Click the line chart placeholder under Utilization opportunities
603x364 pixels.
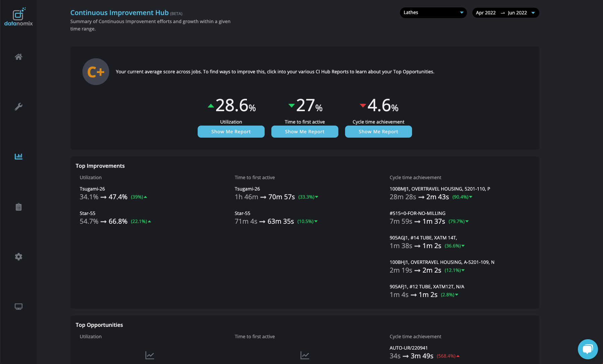[x=149, y=355]
